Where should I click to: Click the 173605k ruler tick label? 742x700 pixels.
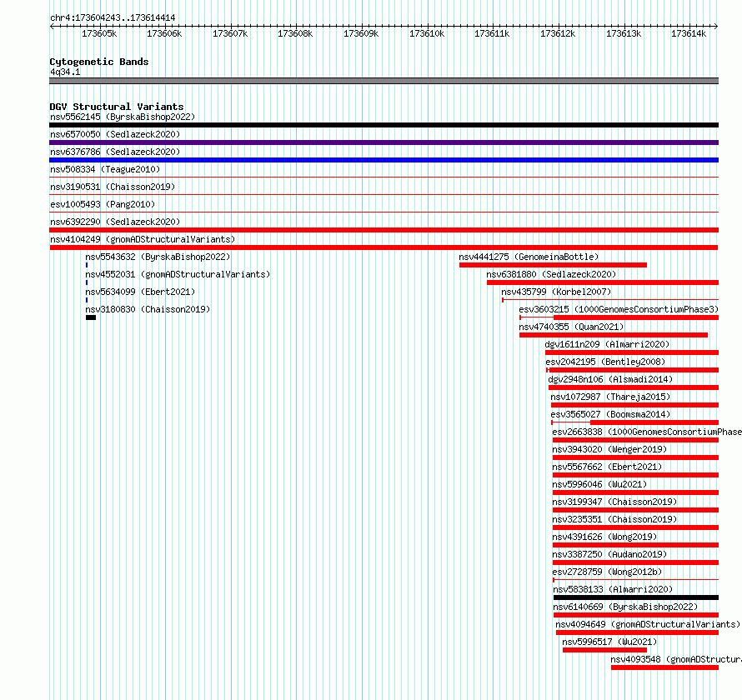coord(99,33)
